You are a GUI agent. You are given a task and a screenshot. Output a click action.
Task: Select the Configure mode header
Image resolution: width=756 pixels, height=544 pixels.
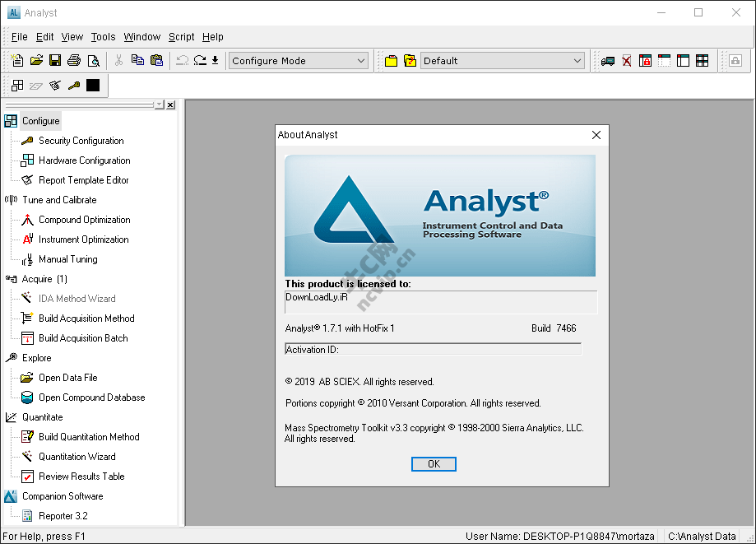[41, 120]
